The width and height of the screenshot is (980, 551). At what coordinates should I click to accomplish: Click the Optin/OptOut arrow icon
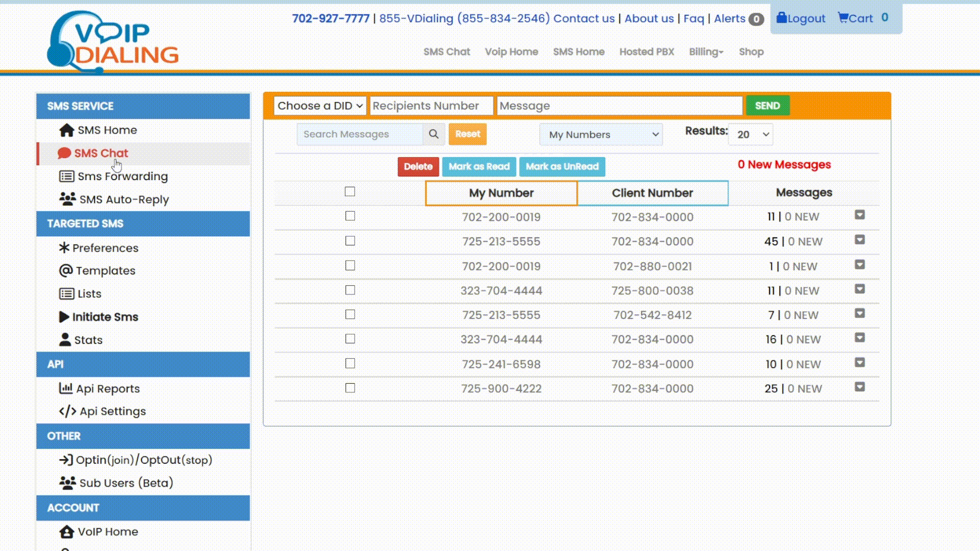point(66,460)
